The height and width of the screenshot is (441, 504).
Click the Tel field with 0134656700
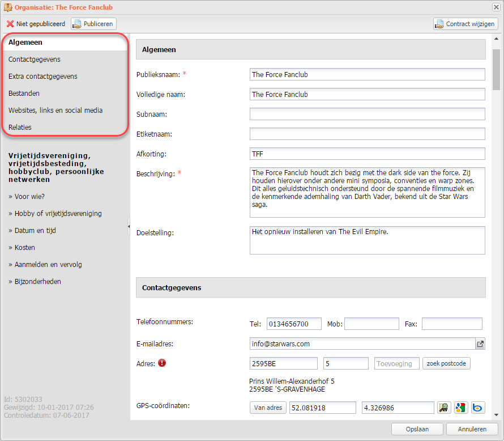tap(294, 324)
